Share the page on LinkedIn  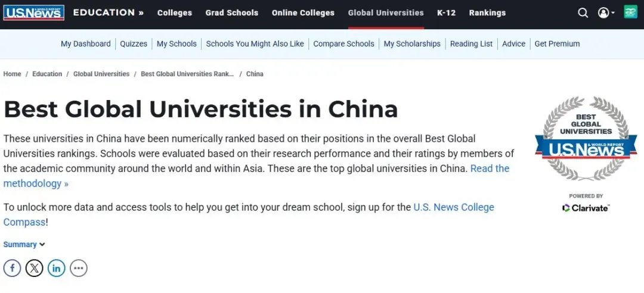coord(57,269)
